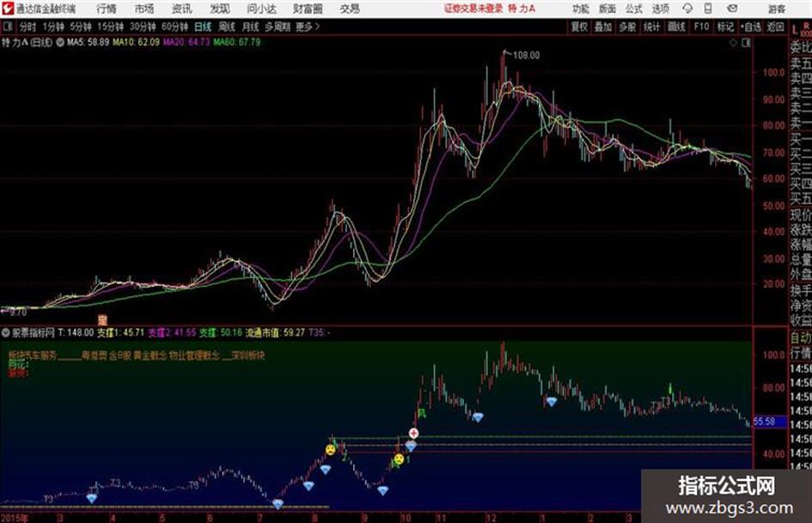Select the 月线 monthly tab
This screenshot has width=812, height=523.
pos(251,27)
